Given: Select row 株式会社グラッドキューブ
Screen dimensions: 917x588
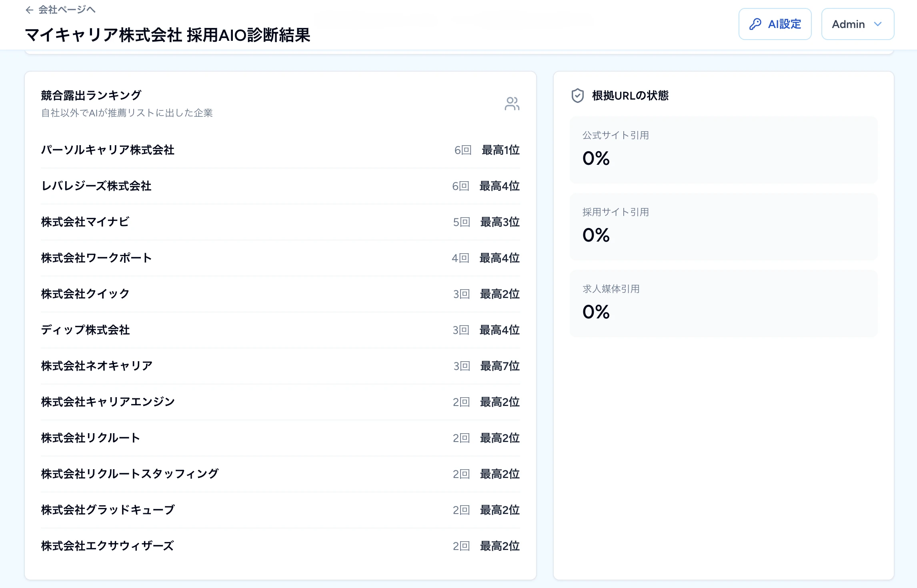Looking at the screenshot, I should pos(280,510).
